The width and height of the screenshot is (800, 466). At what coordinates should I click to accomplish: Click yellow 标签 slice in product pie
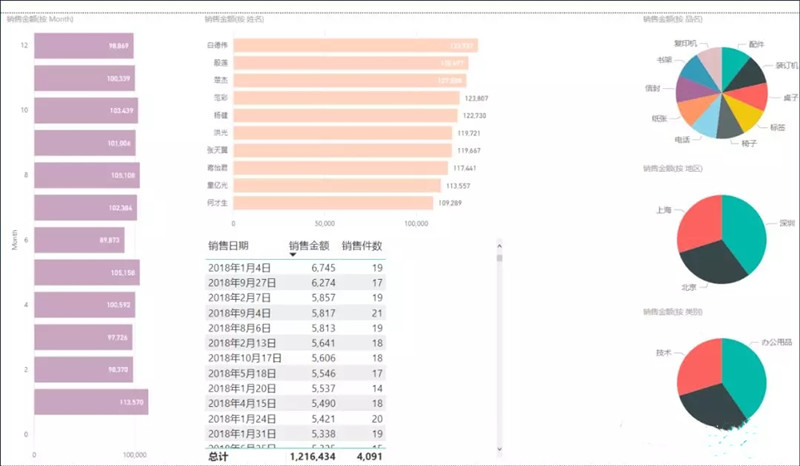(745, 113)
